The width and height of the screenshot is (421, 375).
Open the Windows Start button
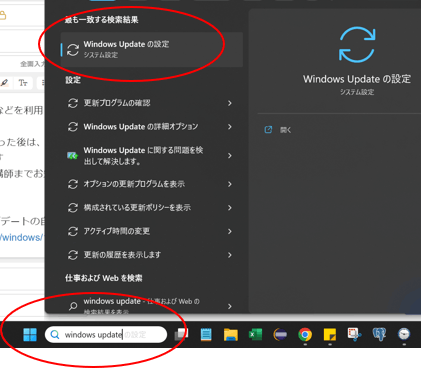(x=30, y=334)
